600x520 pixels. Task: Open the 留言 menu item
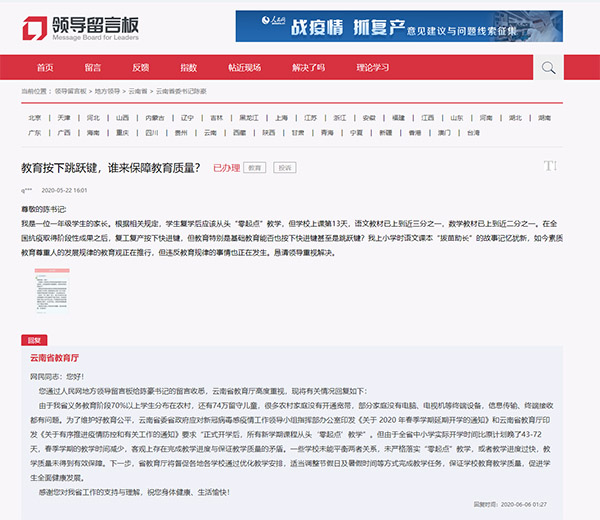click(x=93, y=68)
